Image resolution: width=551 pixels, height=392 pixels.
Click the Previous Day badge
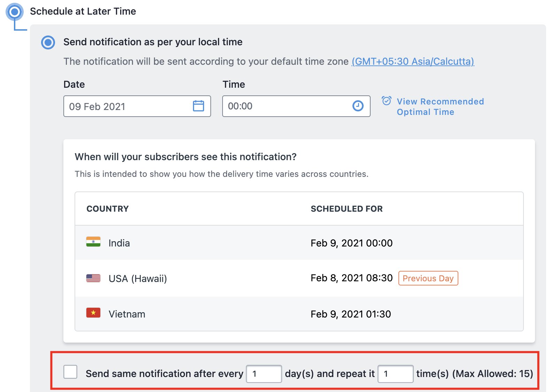(x=428, y=278)
